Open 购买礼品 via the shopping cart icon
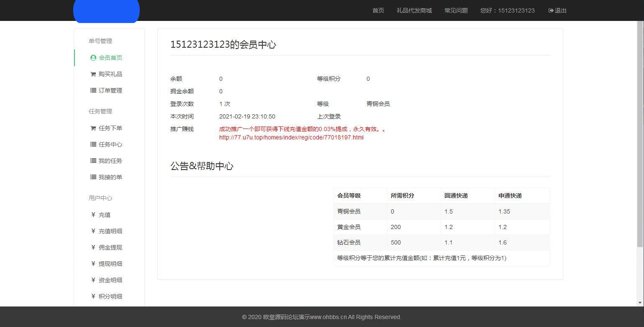Screen dimensions: 644x327 pyautogui.click(x=93, y=74)
